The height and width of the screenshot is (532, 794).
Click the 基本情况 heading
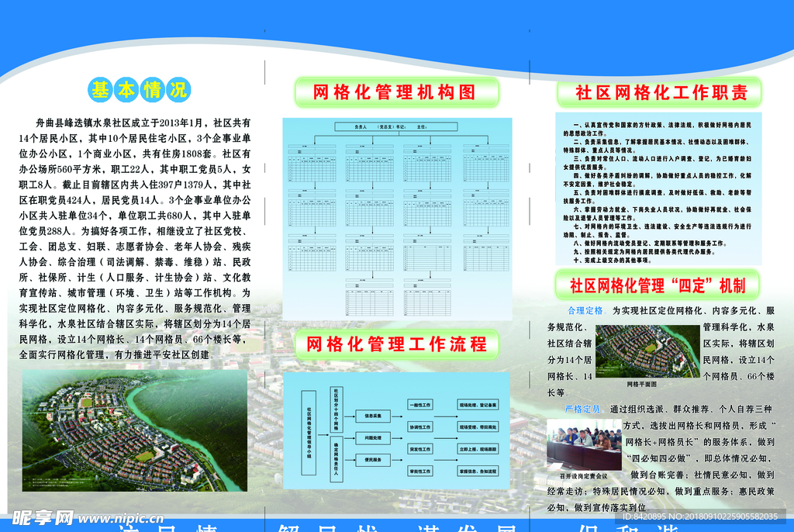click(140, 90)
